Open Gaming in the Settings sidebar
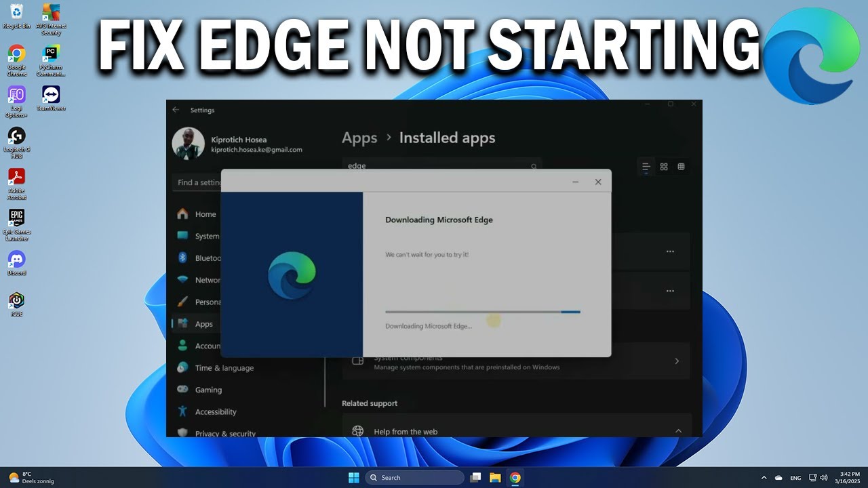The height and width of the screenshot is (488, 868). [208, 390]
